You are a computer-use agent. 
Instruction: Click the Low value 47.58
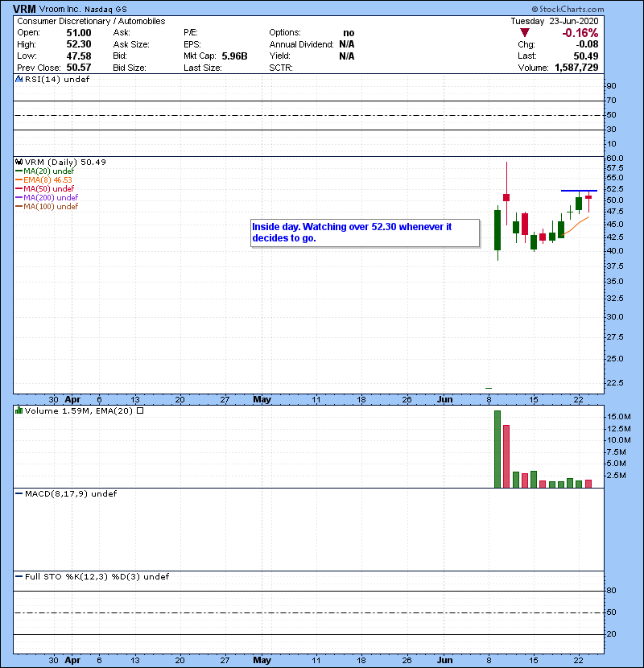tap(79, 56)
